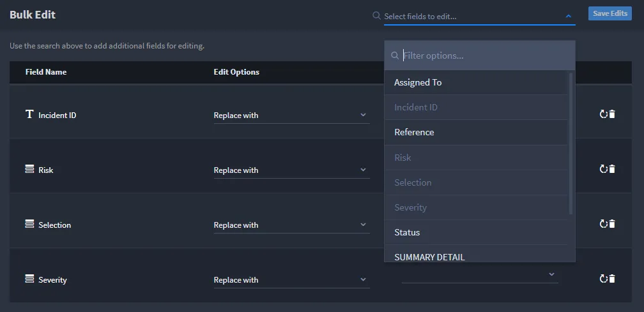Click the reset icon in Incident ID row
Viewport: 644px width, 312px height.
(603, 114)
